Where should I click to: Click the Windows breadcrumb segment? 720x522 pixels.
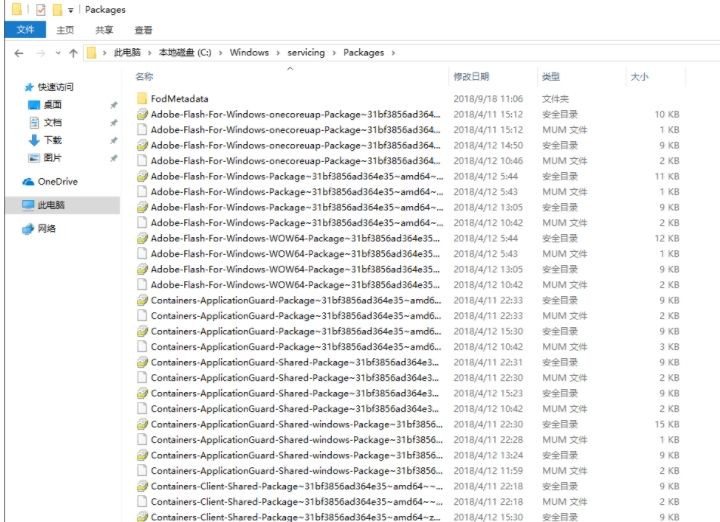coord(249,52)
